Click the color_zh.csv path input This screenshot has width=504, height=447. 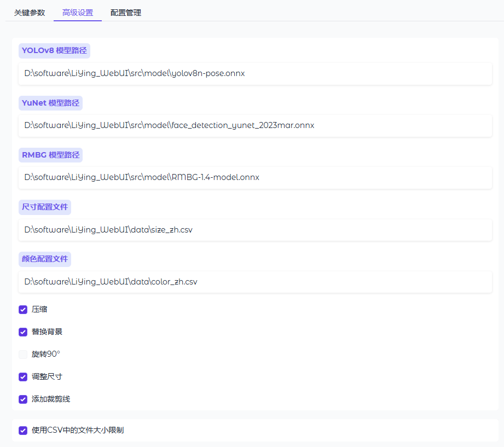pos(255,282)
